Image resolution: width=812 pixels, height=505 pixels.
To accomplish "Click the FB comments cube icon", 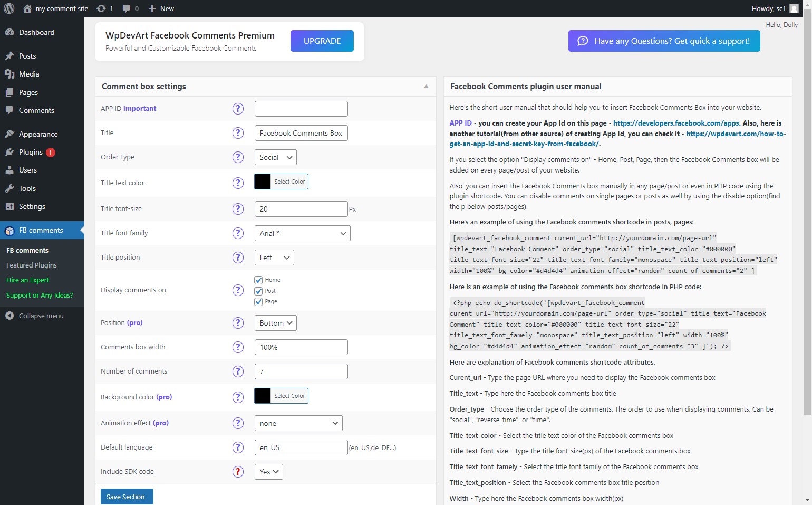I will [x=9, y=231].
